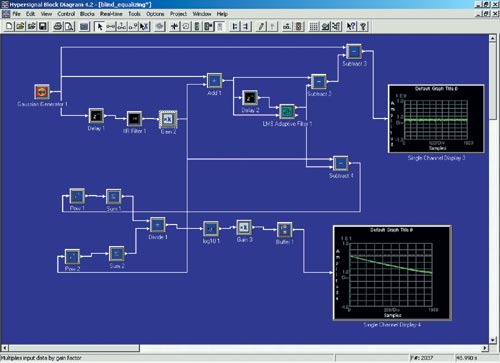Select the Divide 1 block
This screenshot has height=363, width=500.
coord(158,225)
